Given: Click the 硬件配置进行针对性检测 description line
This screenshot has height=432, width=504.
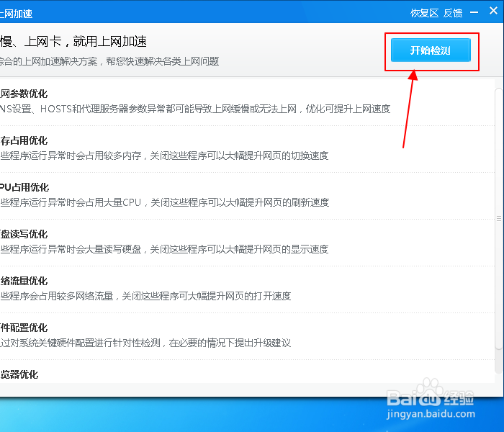Looking at the screenshot, I should [x=145, y=343].
